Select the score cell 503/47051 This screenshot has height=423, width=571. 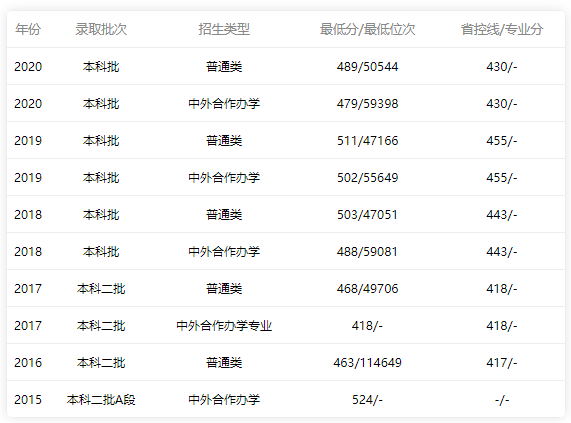coord(367,215)
